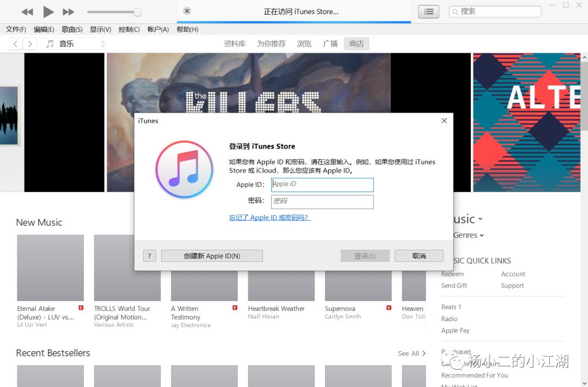The width and height of the screenshot is (588, 387).
Task: Go forward with the right chevron
Action: (29, 44)
